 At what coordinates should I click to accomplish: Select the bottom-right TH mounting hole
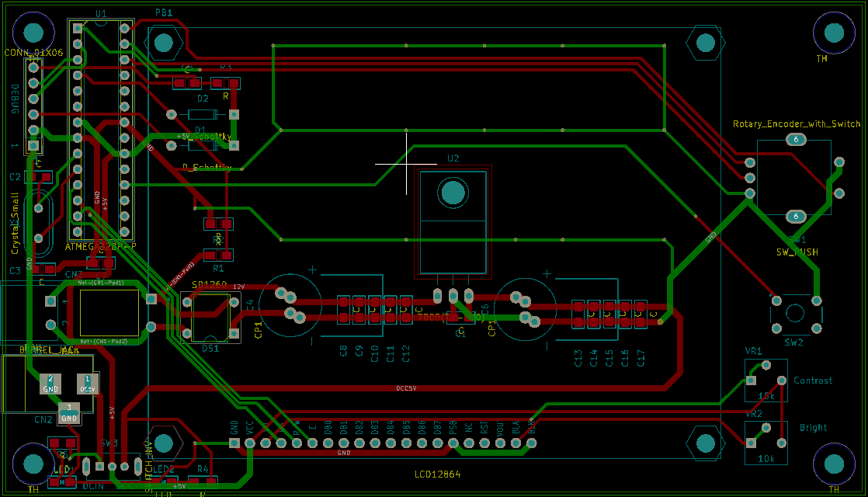tap(835, 464)
